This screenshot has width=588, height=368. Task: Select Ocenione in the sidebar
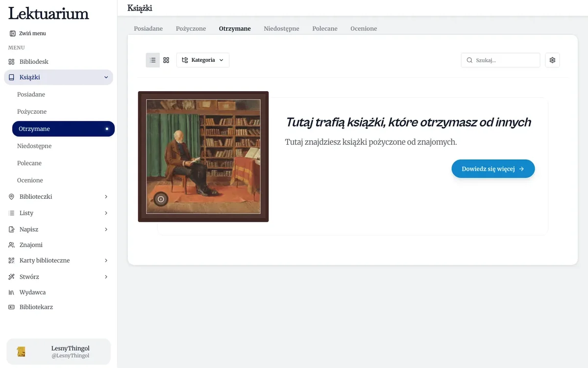pos(63,180)
